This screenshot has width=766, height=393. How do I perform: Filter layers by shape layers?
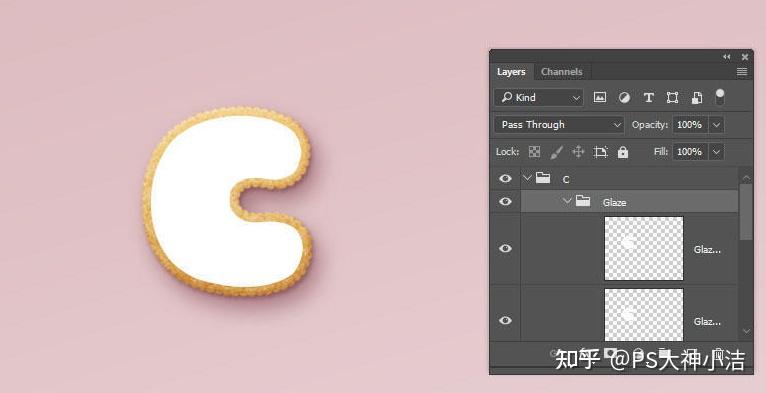[x=672, y=98]
